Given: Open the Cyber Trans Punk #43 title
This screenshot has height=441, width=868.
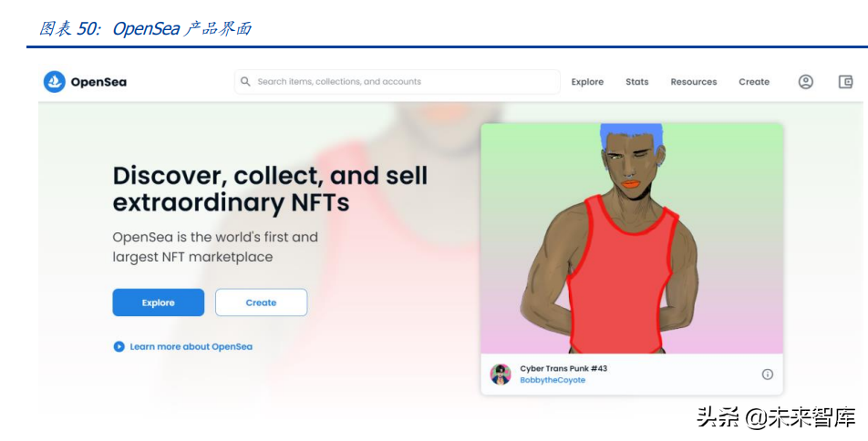Looking at the screenshot, I should pos(563,368).
